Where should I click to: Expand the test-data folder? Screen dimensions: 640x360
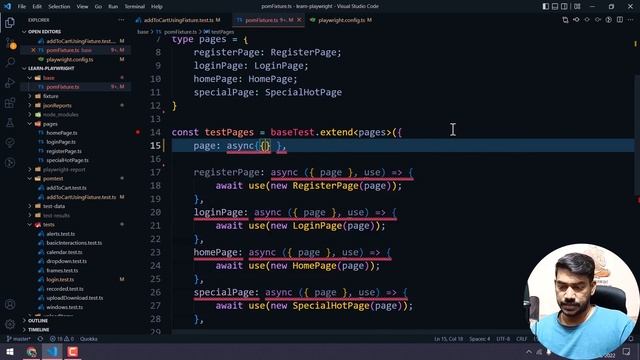point(53,206)
